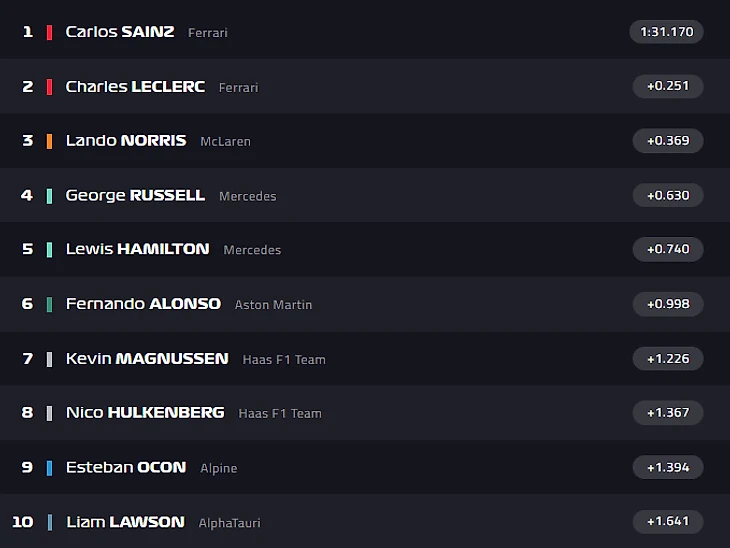The height and width of the screenshot is (548, 730).
Task: Click the 1:31.170 lap time badge
Action: pos(667,32)
